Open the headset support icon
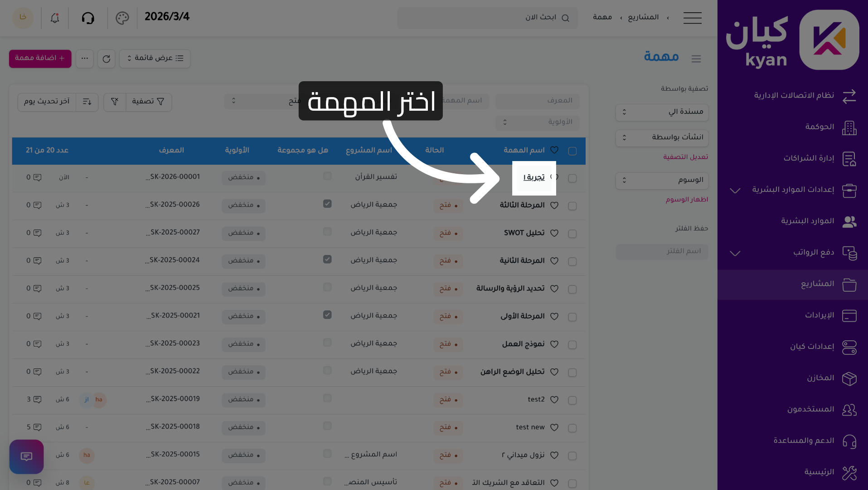Viewport: 868px width, 490px height. [x=88, y=18]
